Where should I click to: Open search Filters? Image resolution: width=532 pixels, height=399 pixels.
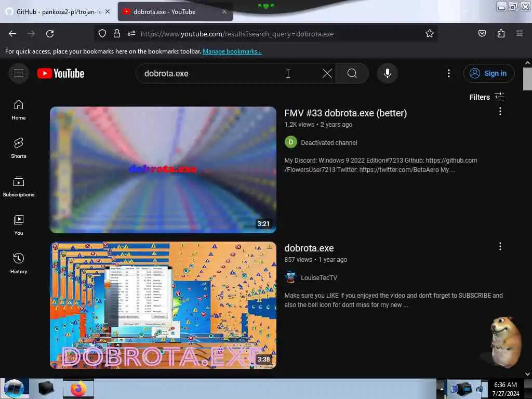click(486, 97)
